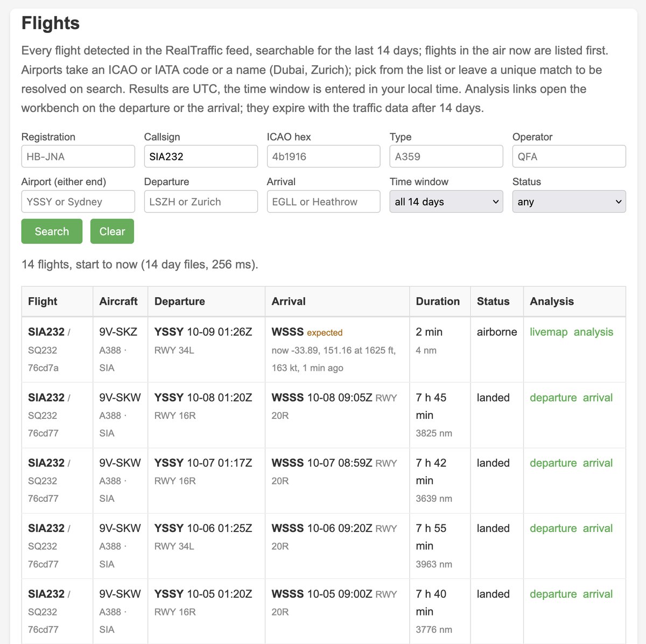Click the 'WSSS expected' arrival text

point(307,332)
